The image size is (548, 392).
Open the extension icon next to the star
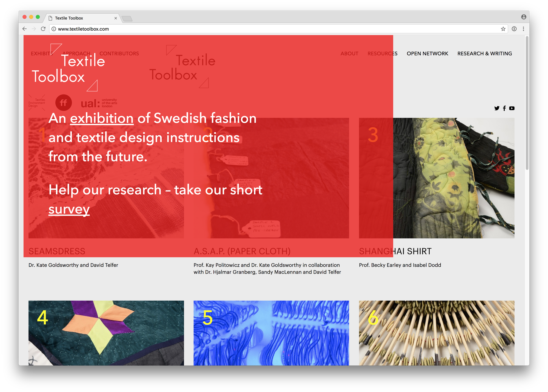click(x=514, y=29)
